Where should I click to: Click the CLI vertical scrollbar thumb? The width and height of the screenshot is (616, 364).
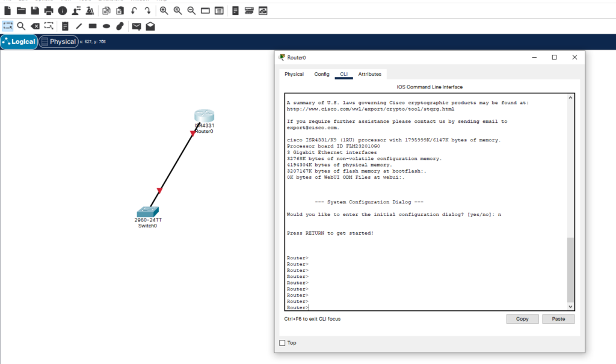pyautogui.click(x=570, y=270)
